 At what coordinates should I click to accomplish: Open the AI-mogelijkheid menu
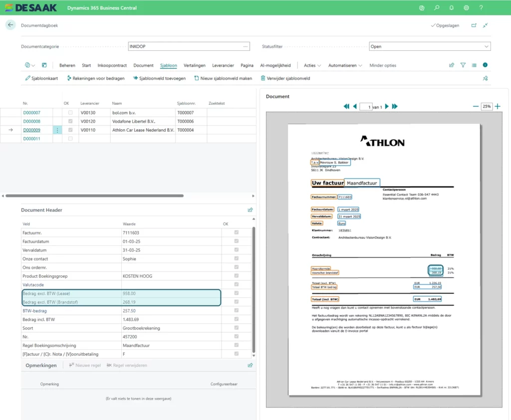point(275,65)
